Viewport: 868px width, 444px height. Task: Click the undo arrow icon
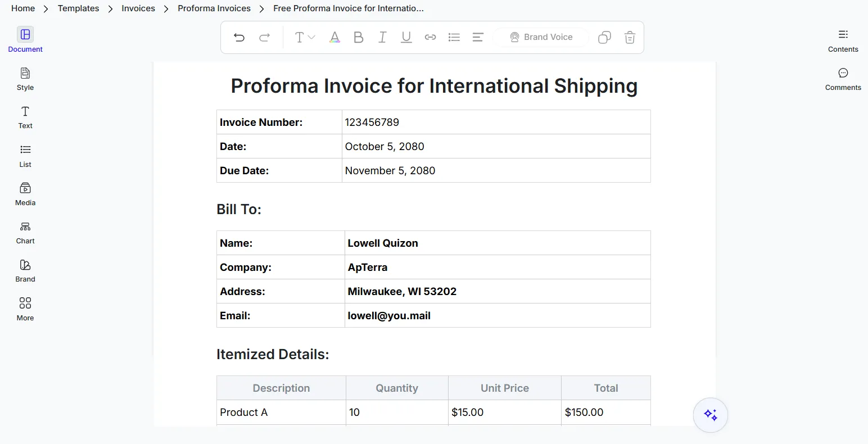click(239, 37)
